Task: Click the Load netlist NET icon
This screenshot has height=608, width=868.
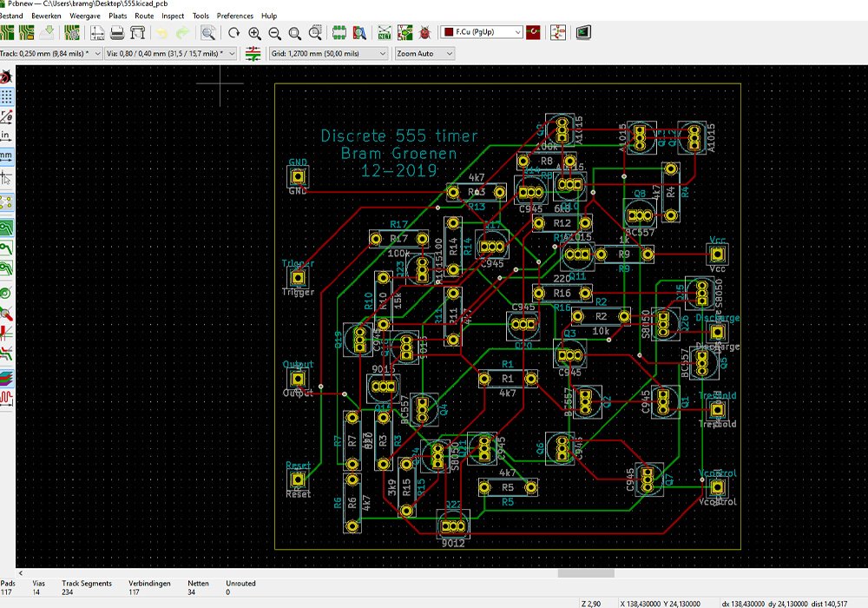Action: click(x=385, y=33)
